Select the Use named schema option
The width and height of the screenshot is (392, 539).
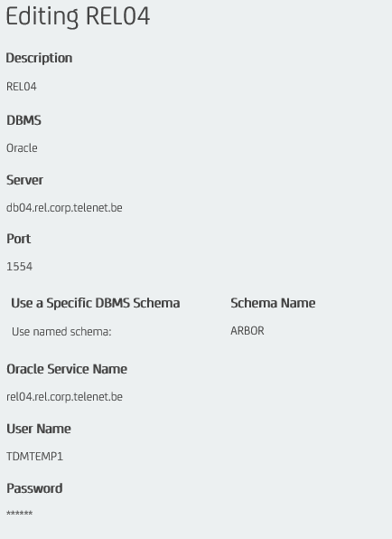pos(61,332)
